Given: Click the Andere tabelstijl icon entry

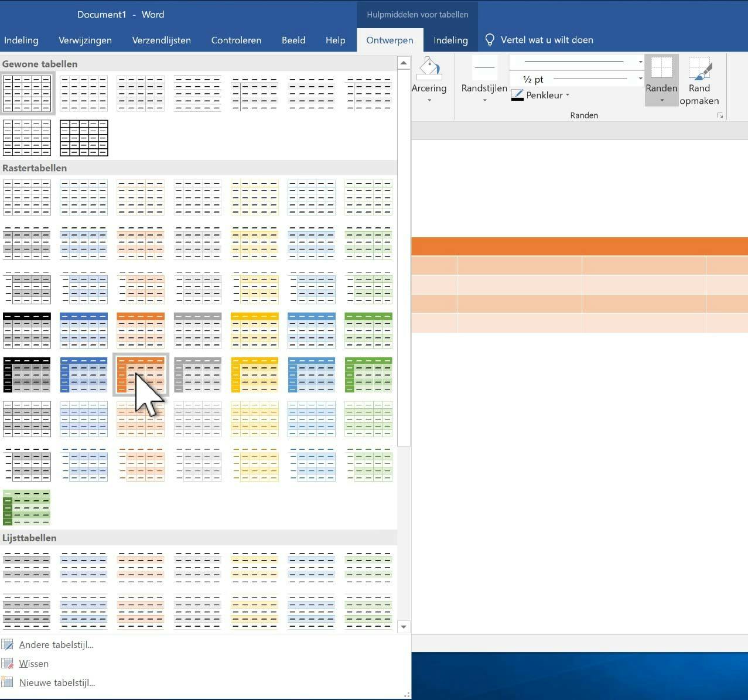Looking at the screenshot, I should point(7,645).
